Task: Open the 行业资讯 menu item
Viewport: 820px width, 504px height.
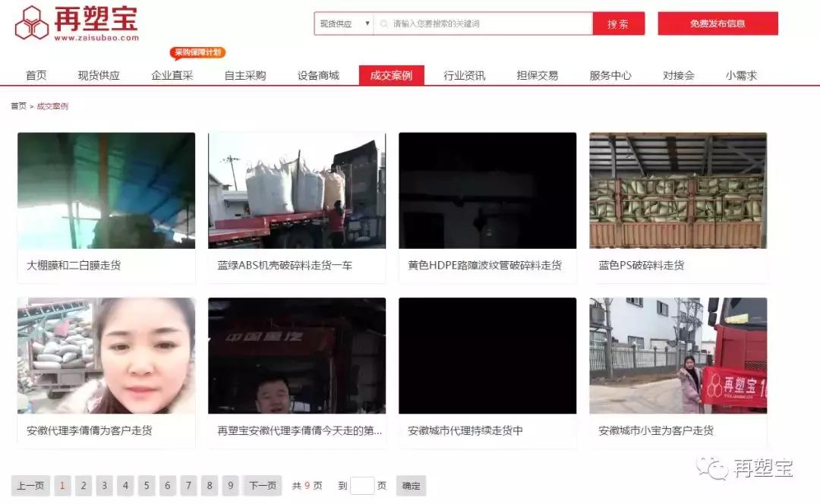Action: tap(465, 74)
